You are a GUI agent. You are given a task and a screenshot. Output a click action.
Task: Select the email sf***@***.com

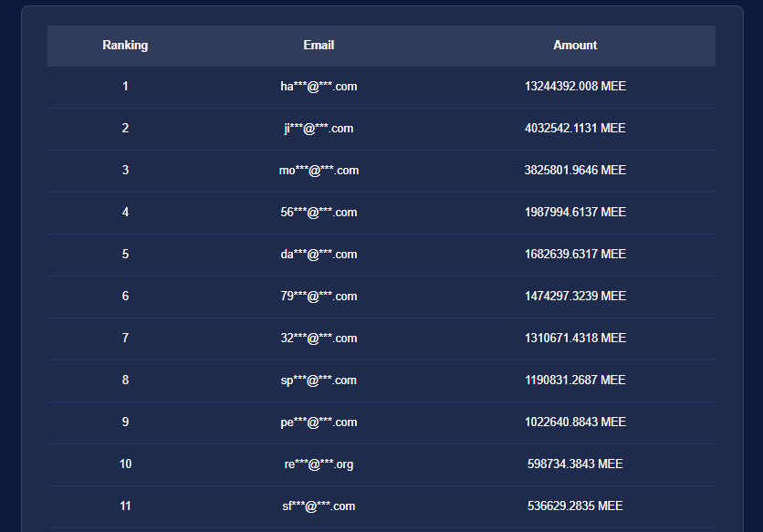point(319,506)
